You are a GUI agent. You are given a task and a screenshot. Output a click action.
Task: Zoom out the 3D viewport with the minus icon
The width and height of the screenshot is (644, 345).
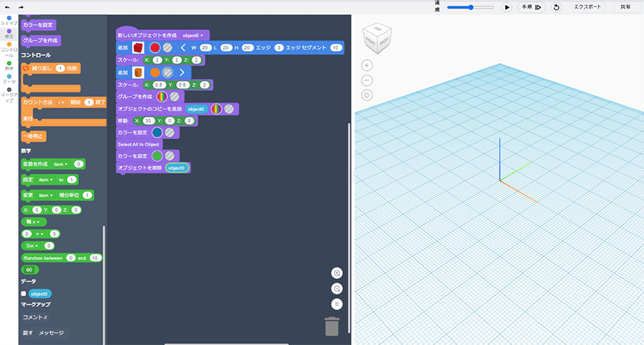point(367,80)
